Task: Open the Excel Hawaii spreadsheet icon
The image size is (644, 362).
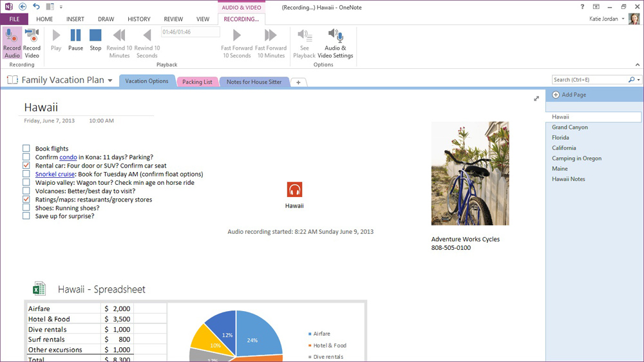Action: [x=39, y=289]
